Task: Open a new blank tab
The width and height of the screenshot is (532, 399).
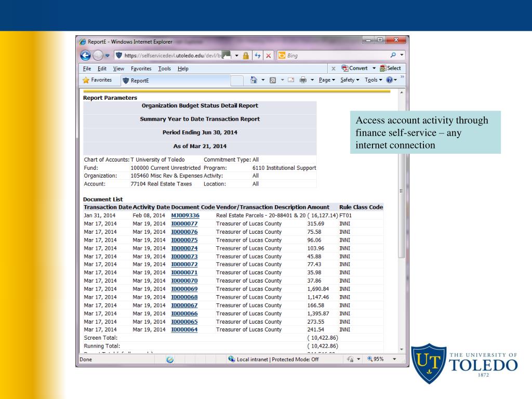Action: [x=237, y=81]
